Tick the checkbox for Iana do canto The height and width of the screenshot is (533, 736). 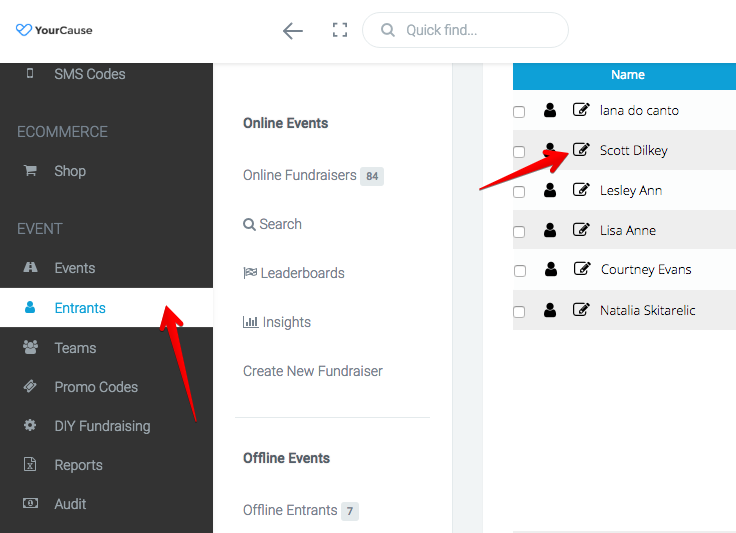[x=519, y=112]
